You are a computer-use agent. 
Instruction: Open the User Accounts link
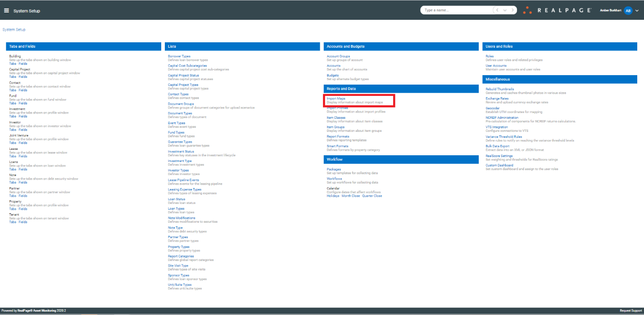point(496,66)
